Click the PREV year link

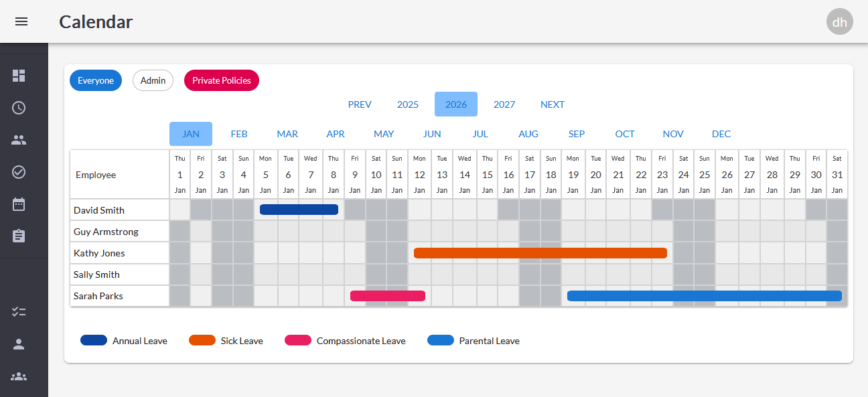[x=360, y=104]
